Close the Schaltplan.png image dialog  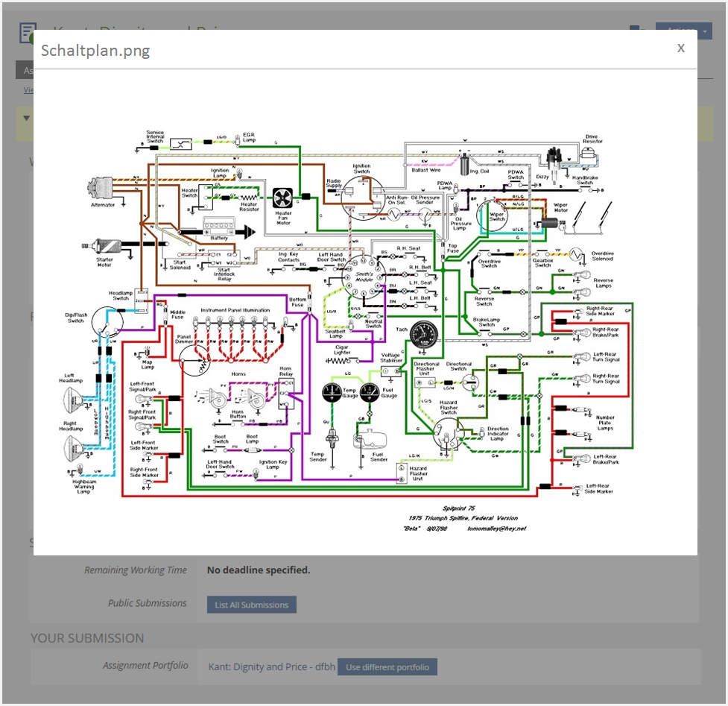[x=680, y=48]
